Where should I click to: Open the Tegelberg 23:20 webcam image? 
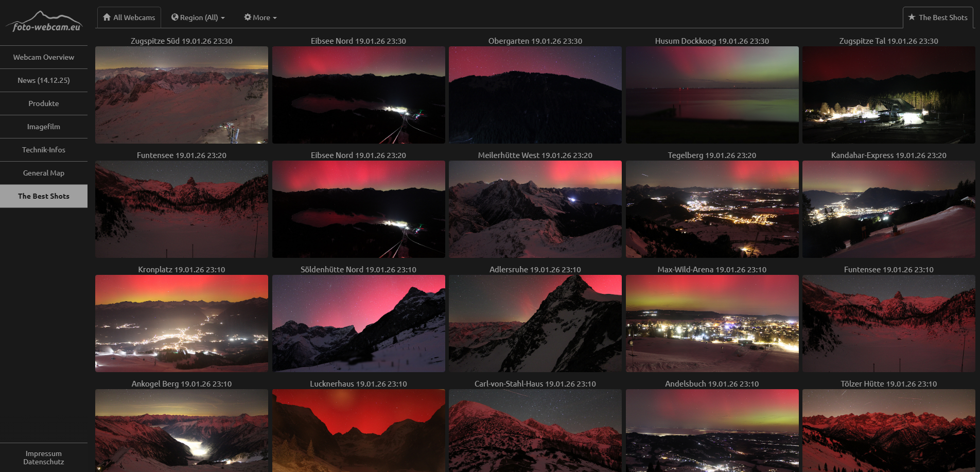pos(712,209)
